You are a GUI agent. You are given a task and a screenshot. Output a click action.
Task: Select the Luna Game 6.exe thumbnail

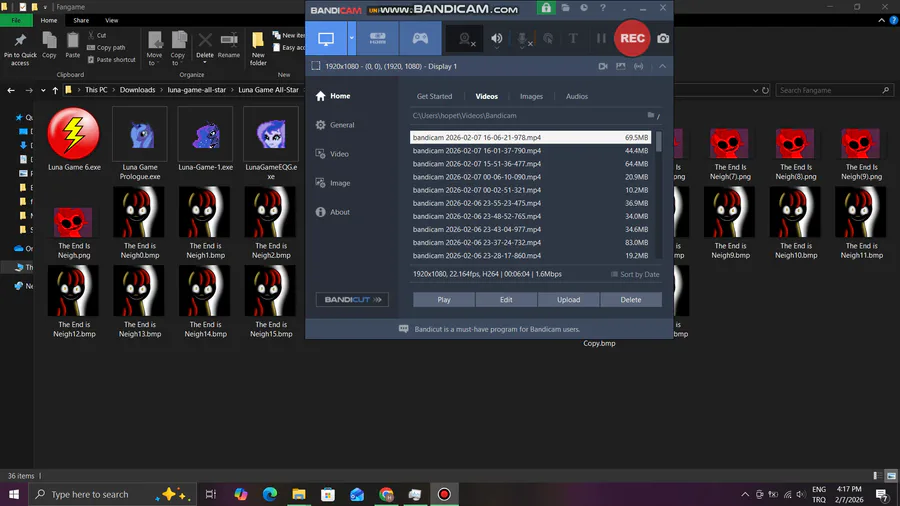point(73,134)
